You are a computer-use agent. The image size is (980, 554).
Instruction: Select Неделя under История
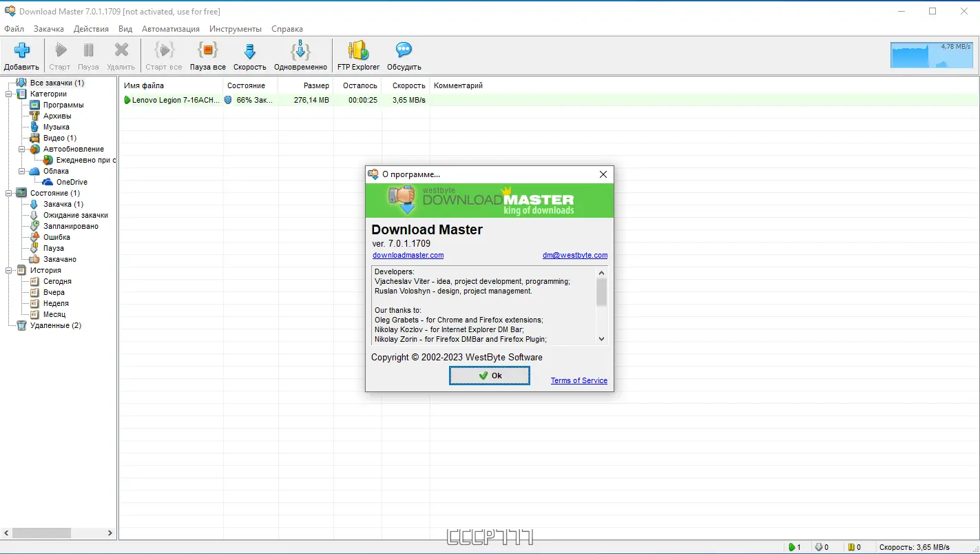[x=56, y=303]
